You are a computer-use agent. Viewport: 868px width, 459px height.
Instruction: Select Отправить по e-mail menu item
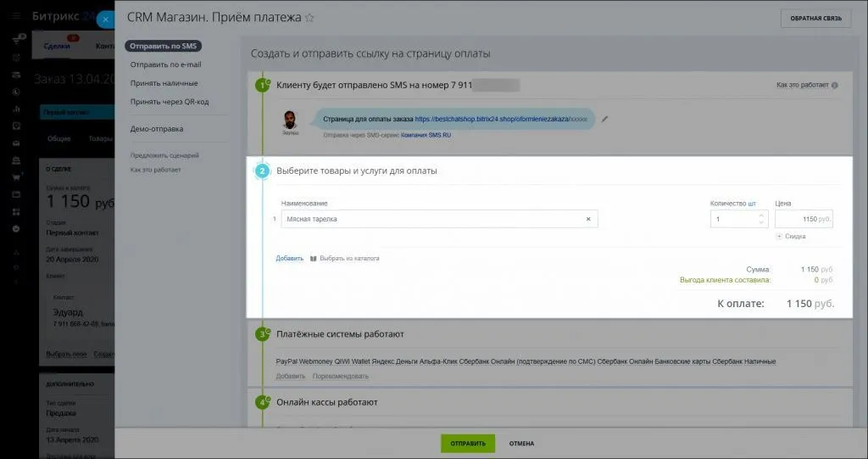[165, 64]
